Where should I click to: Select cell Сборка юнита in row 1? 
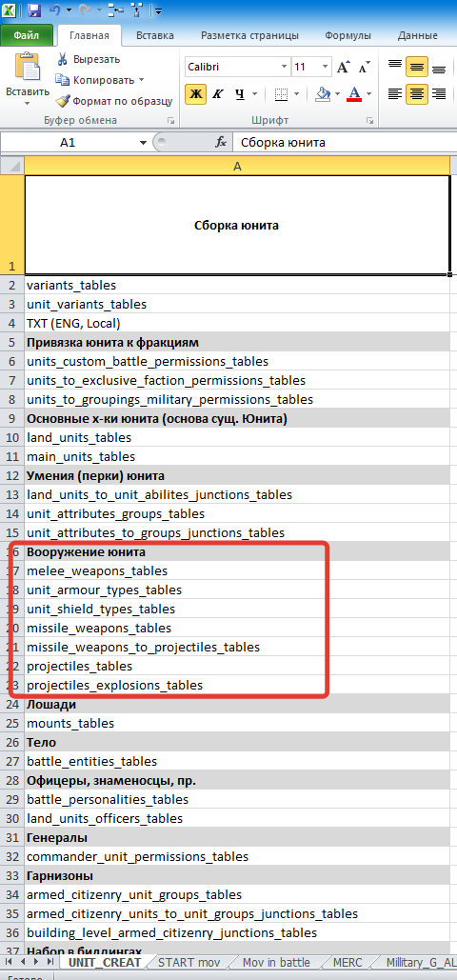pyautogui.click(x=237, y=225)
